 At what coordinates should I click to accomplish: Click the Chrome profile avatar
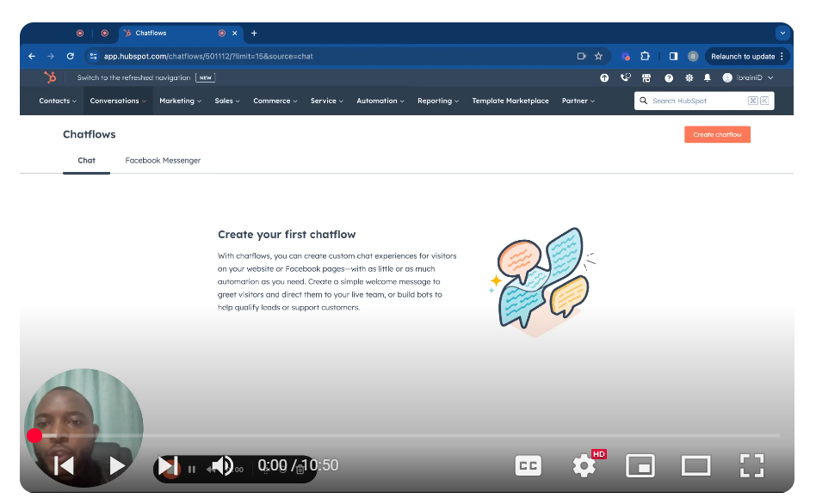point(693,56)
